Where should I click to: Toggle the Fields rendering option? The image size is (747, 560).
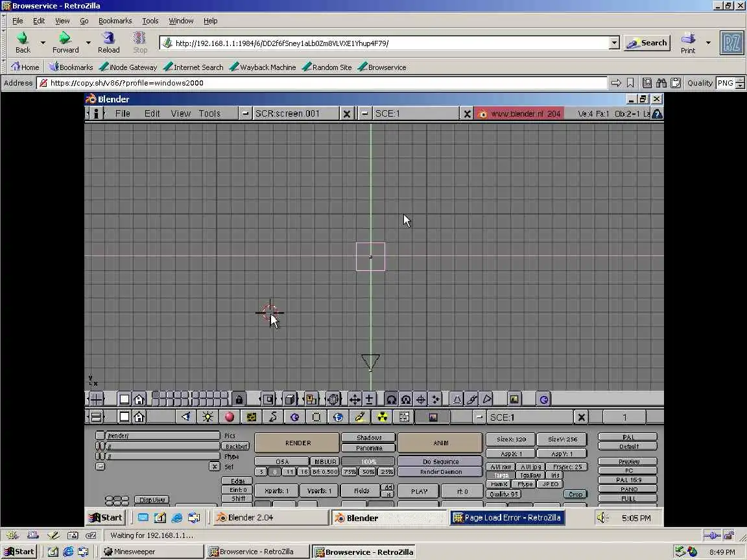pyautogui.click(x=361, y=491)
